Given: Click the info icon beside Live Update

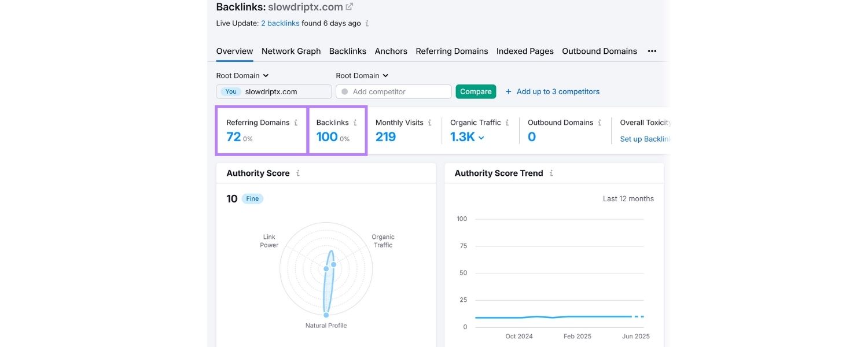Looking at the screenshot, I should 367,23.
